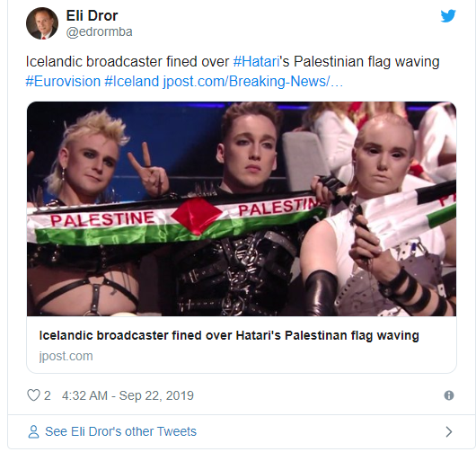Open the #Iceland hashtag
476x452 pixels.
tap(131, 82)
